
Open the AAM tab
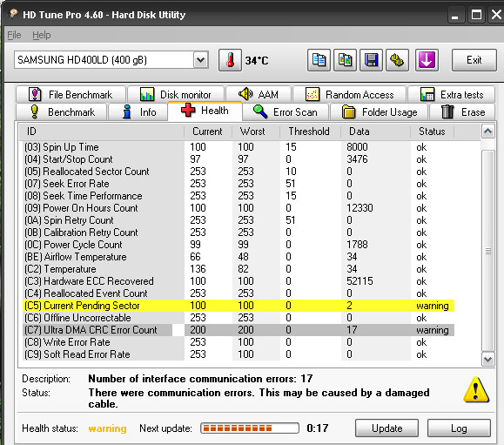(259, 95)
